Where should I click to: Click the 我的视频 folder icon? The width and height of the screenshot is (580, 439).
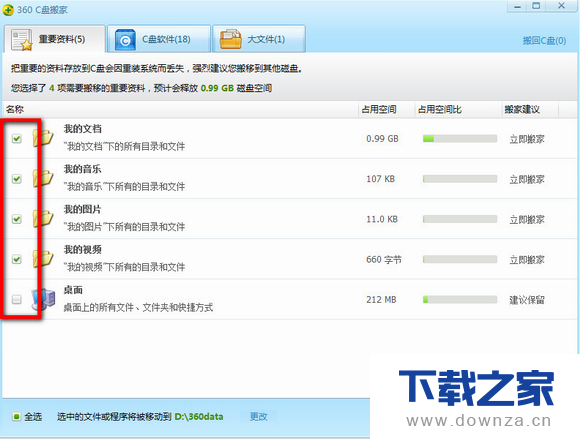(44, 259)
